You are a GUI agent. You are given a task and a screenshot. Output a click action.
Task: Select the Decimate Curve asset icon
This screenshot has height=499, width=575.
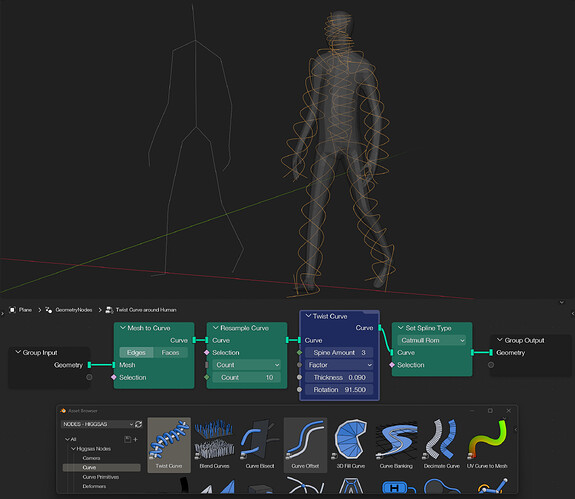(442, 440)
